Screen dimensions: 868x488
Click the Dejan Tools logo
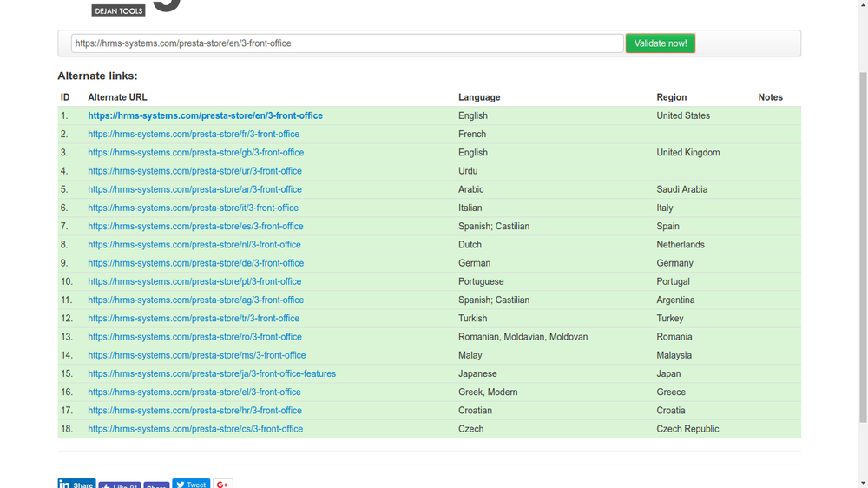coord(118,10)
